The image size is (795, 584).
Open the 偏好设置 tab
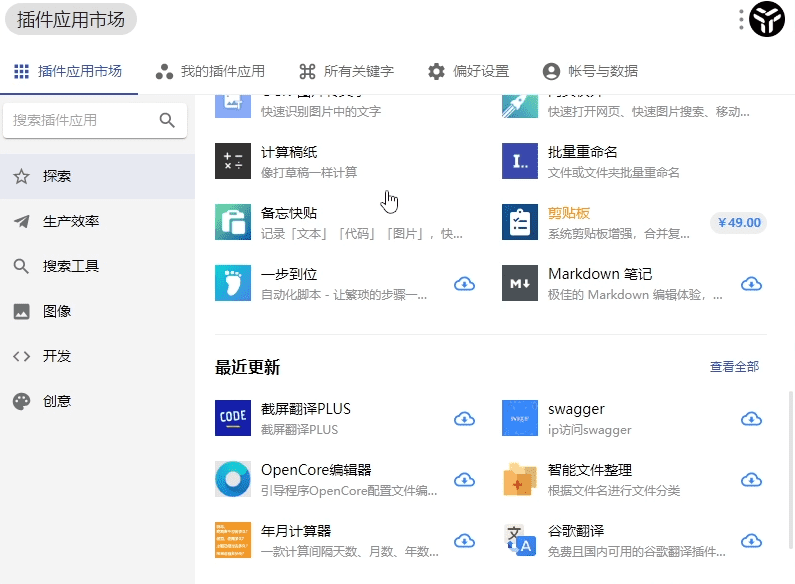point(468,72)
